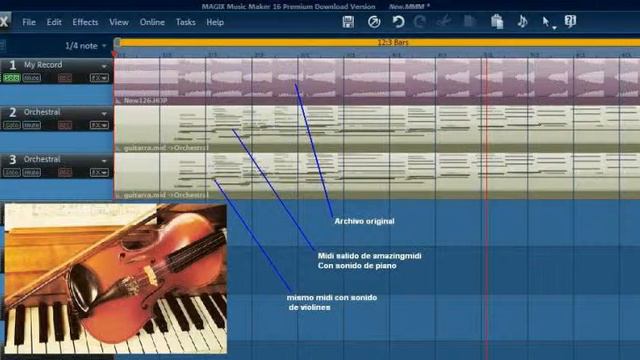Click the music note toolbar icon
The height and width of the screenshot is (360, 640).
click(522, 21)
